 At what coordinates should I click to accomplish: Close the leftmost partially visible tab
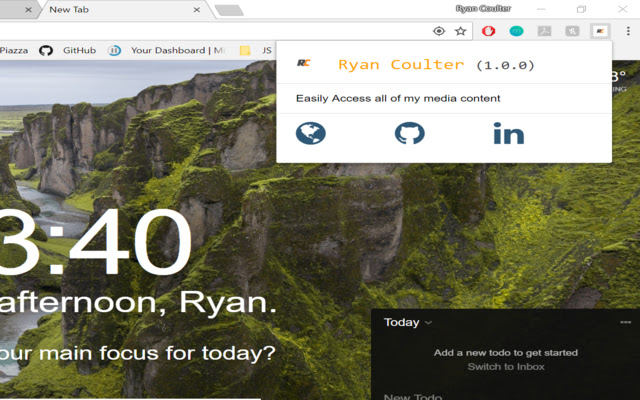(x=28, y=10)
